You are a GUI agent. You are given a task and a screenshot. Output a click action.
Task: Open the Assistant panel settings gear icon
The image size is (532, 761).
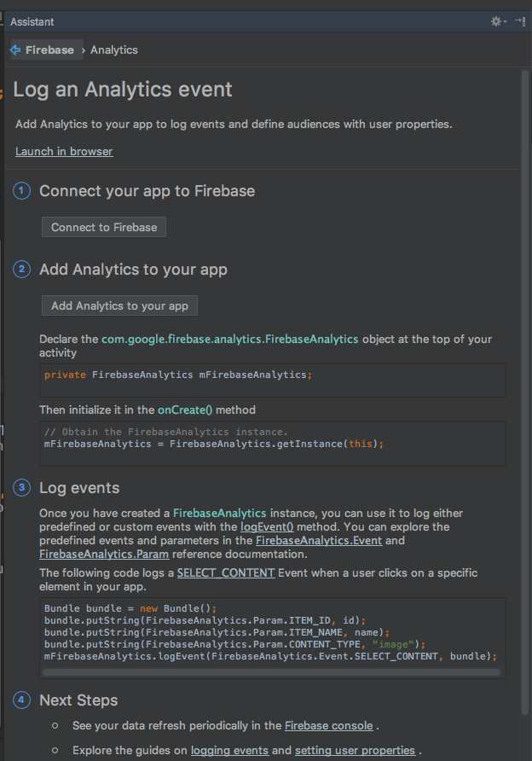pos(495,22)
